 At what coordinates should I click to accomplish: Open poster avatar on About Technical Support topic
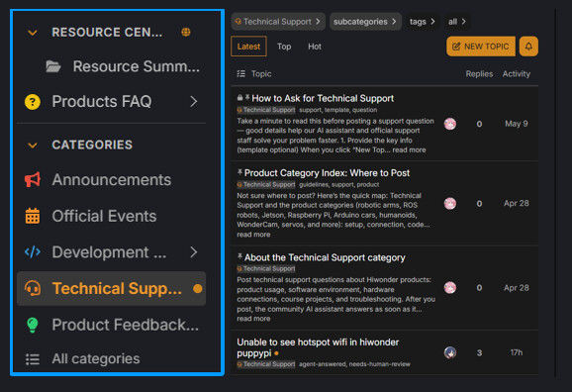[450, 288]
